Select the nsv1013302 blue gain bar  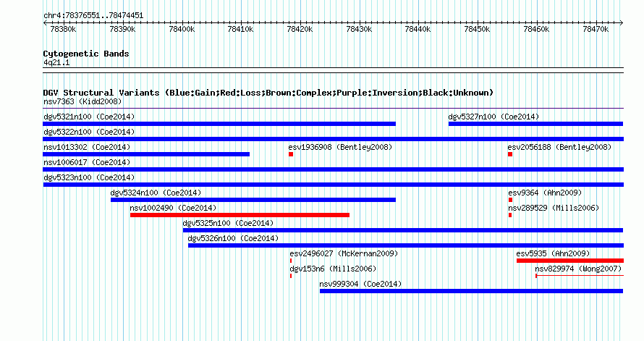[146, 154]
